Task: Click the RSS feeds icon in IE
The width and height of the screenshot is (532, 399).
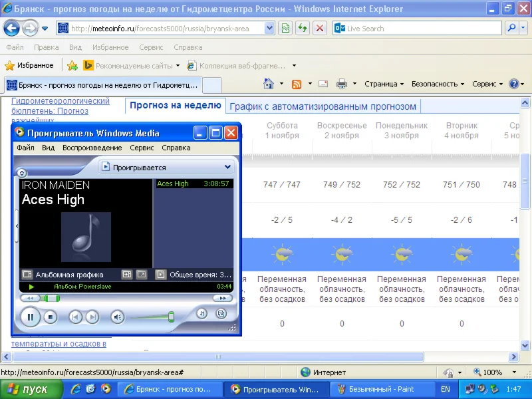Action: tap(297, 84)
